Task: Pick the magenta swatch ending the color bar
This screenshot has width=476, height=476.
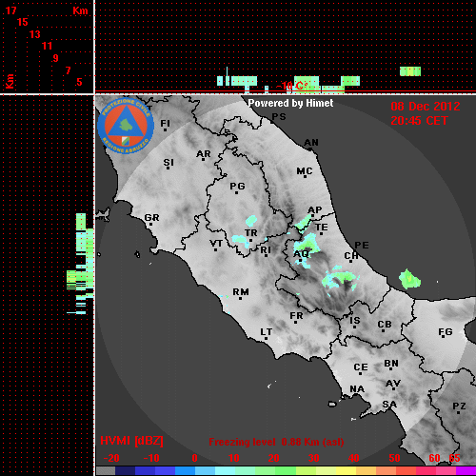Action: click(466, 471)
